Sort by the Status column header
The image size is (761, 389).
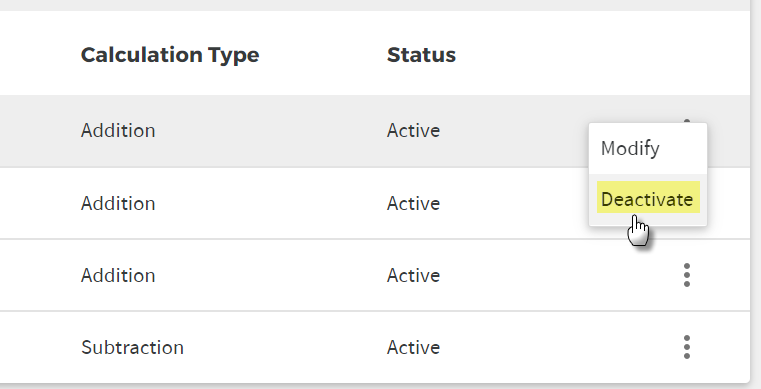[x=421, y=55]
